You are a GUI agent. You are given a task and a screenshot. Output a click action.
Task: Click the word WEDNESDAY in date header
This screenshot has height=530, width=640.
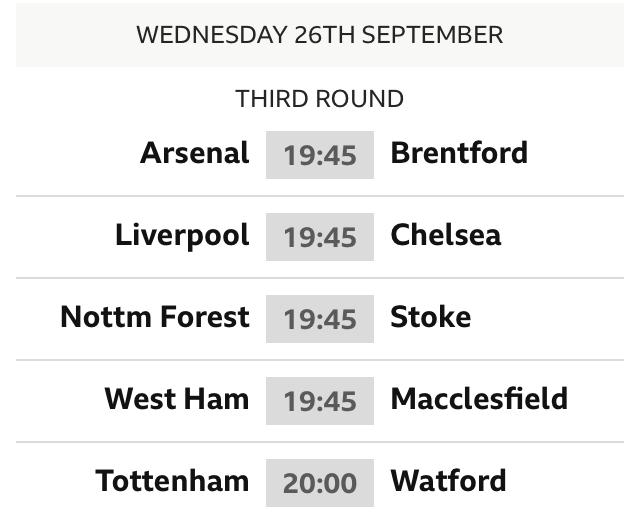212,34
